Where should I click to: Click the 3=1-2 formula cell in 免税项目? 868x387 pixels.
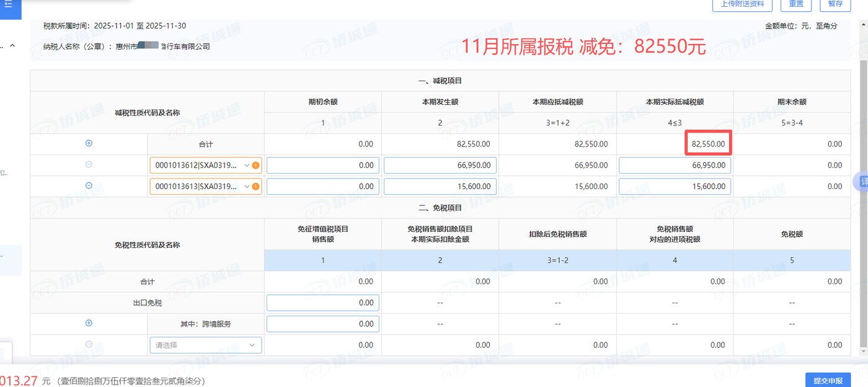[557, 260]
